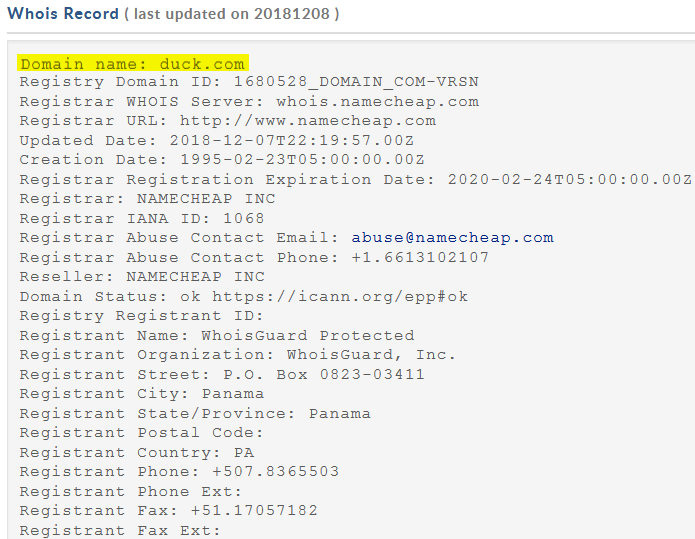Click the Registrar: NAMECHEAP INC line
695x539 pixels.
click(x=148, y=199)
